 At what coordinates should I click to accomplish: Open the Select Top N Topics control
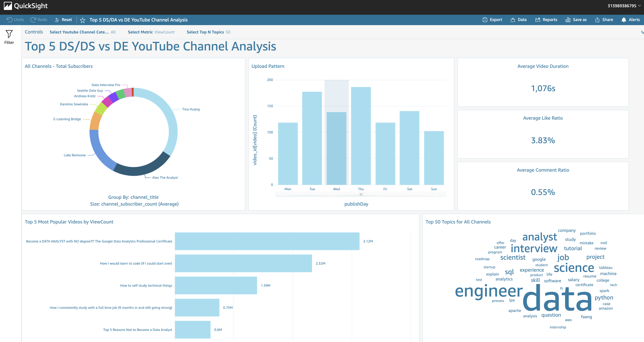coord(208,32)
